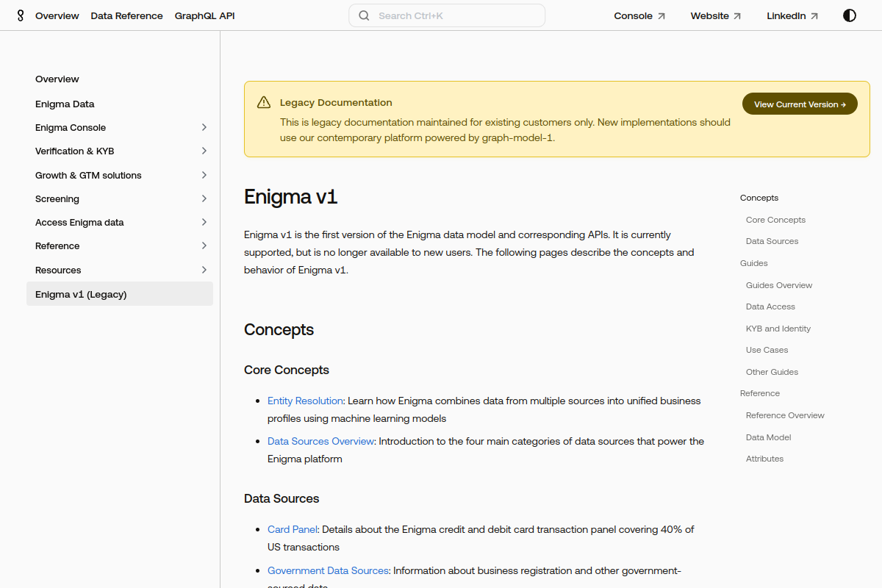
Task: Focus the Search Ctrl+K field
Action: coord(447,15)
